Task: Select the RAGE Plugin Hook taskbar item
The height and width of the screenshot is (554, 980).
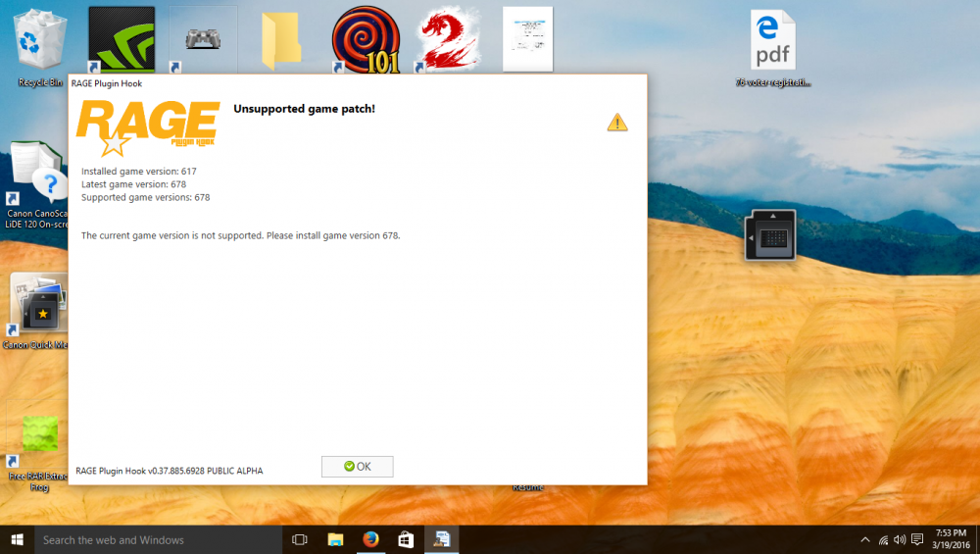Action: pyautogui.click(x=441, y=539)
